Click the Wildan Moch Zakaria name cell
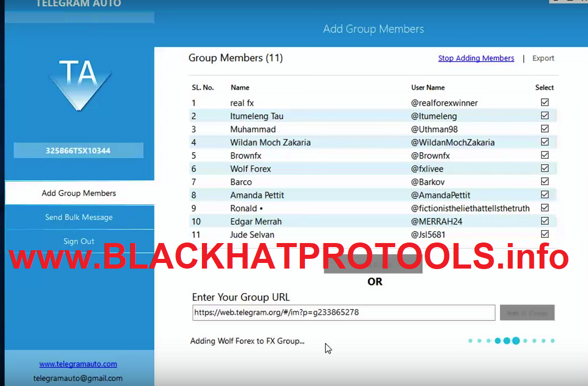588x386 pixels. 270,142
